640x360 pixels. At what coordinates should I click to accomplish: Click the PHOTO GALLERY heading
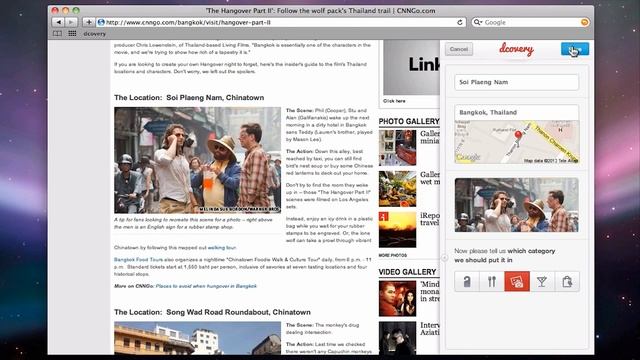click(409, 121)
